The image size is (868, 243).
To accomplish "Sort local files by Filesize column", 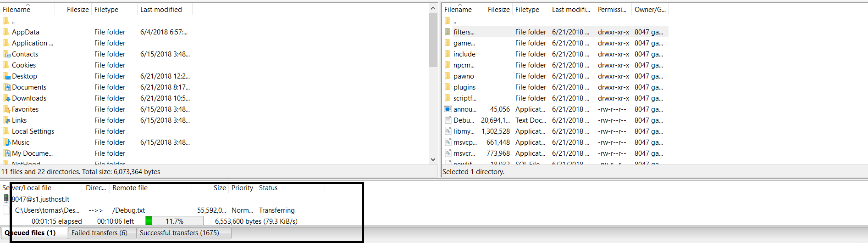I will pos(73,10).
